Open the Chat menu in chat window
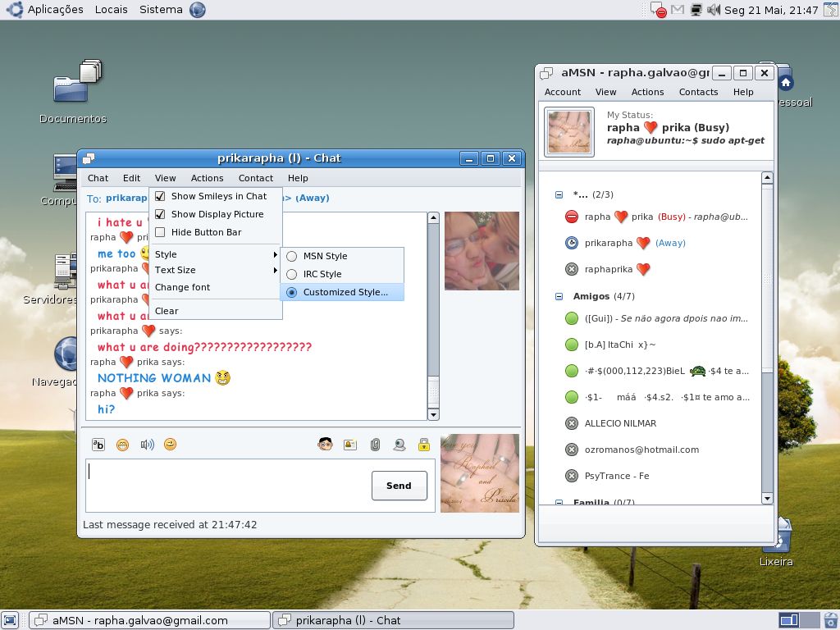Screen dimensions: 840x630 pyautogui.click(x=98, y=178)
